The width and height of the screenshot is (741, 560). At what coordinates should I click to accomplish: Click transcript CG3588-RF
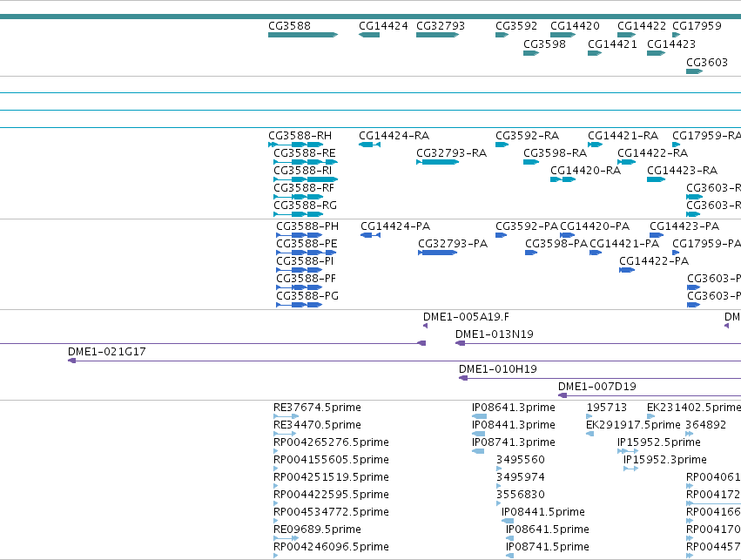click(x=304, y=188)
